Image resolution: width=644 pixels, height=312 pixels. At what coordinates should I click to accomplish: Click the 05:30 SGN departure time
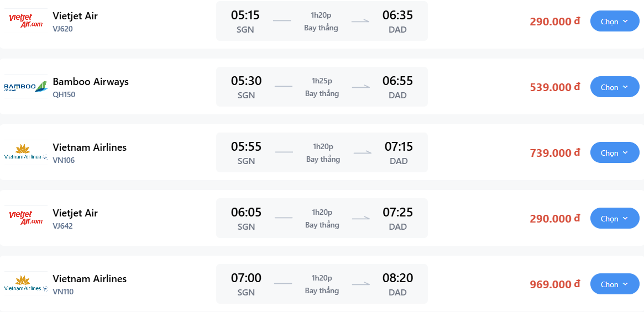(x=246, y=87)
